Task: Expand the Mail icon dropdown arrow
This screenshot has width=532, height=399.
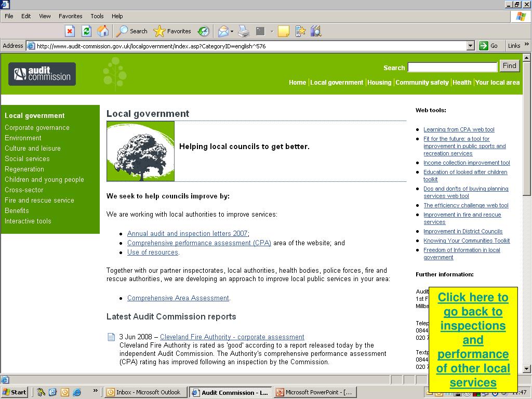Action: [232, 31]
